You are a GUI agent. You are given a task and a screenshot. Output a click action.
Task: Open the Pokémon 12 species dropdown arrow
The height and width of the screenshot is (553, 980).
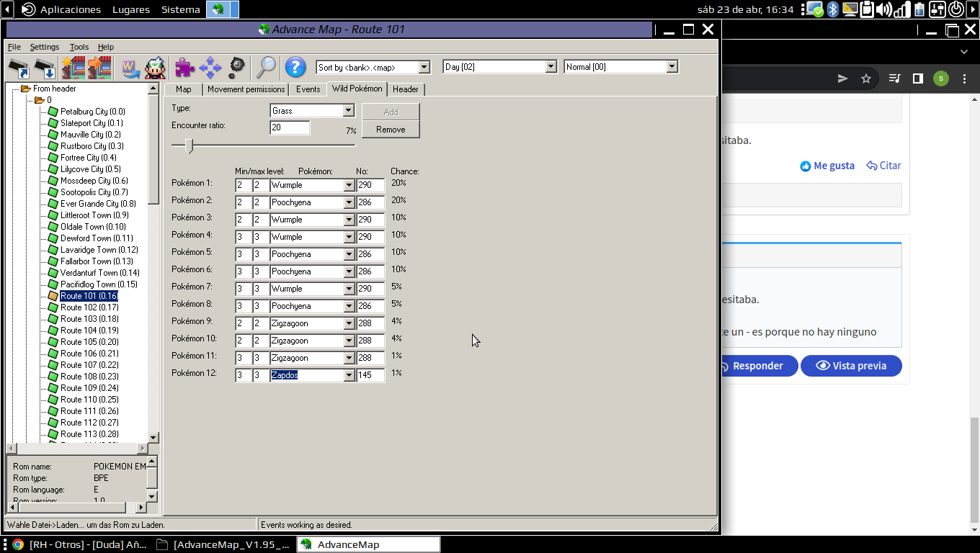pyautogui.click(x=349, y=376)
